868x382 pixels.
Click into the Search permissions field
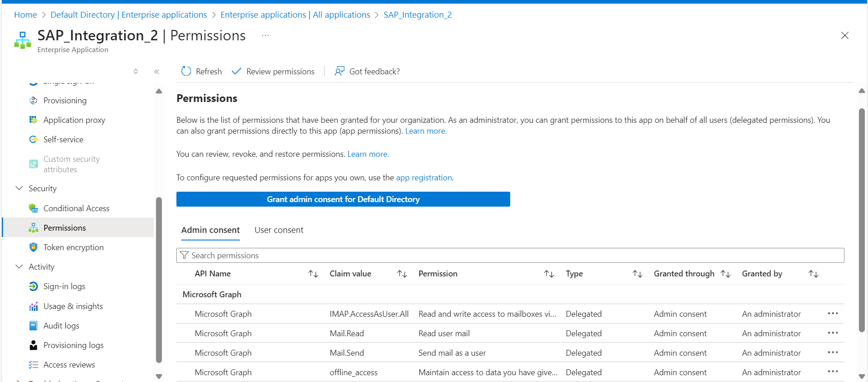[x=510, y=255]
